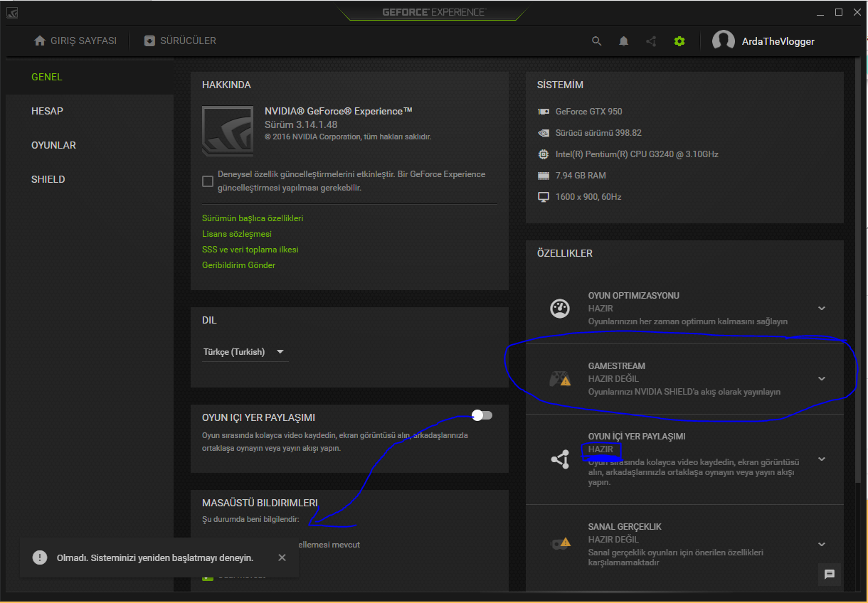Click the Sürücü sürümü 398.82 text
The height and width of the screenshot is (603, 868).
point(598,133)
